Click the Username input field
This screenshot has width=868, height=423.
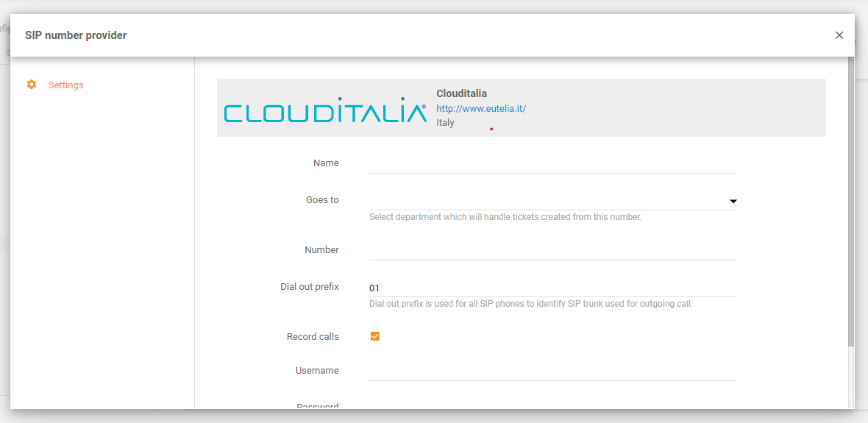(552, 371)
